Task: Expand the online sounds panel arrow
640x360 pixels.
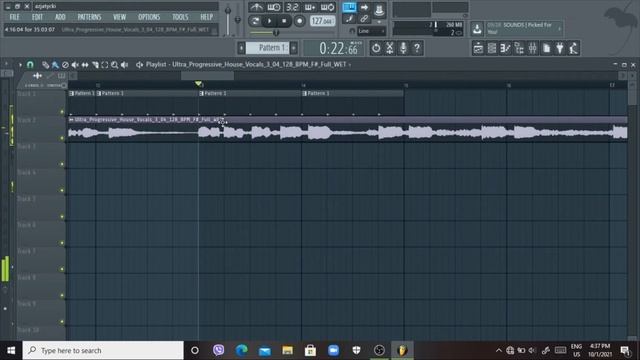Action: pyautogui.click(x=560, y=29)
